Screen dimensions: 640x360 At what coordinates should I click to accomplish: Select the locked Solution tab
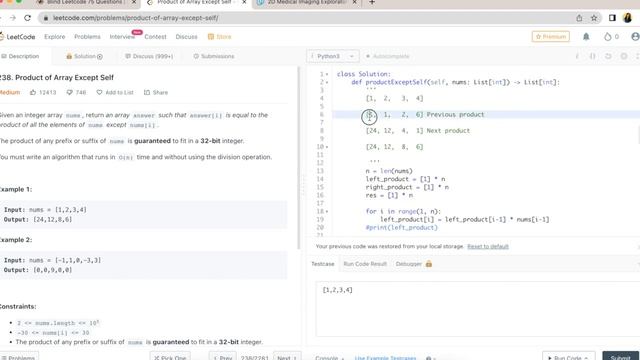pyautogui.click(x=84, y=56)
